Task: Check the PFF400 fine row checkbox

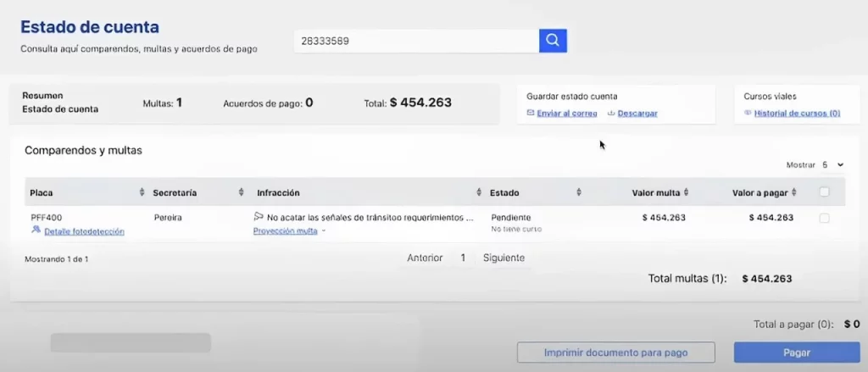Action: pos(824,218)
